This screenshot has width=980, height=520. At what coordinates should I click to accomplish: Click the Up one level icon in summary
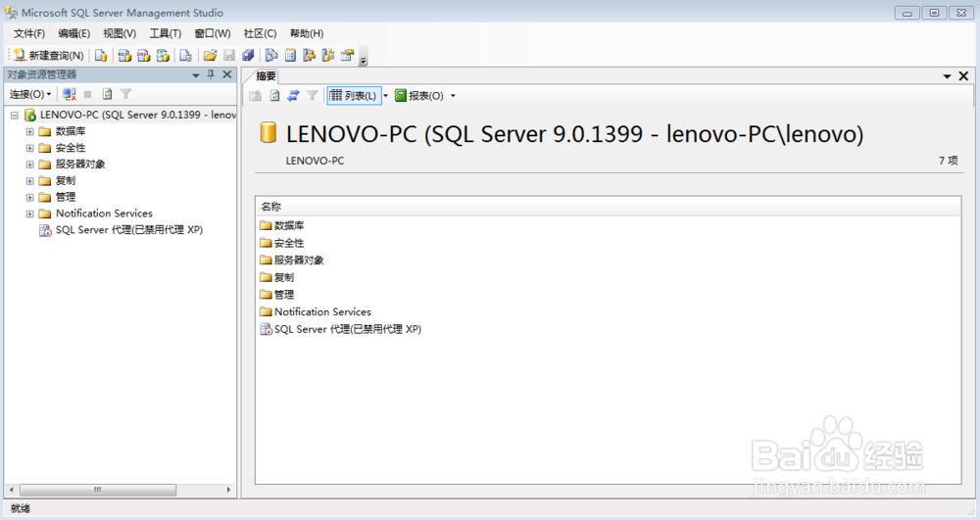(255, 96)
